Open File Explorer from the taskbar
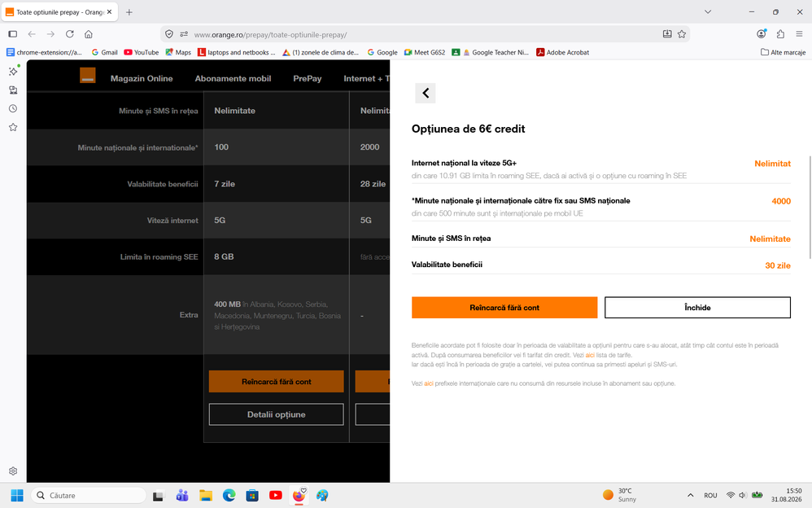812x508 pixels. tap(206, 496)
